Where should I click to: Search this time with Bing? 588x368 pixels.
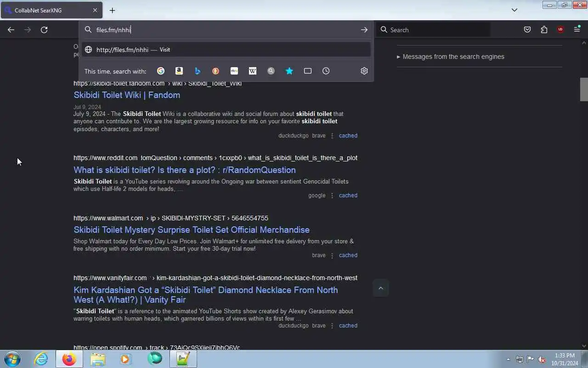[198, 71]
